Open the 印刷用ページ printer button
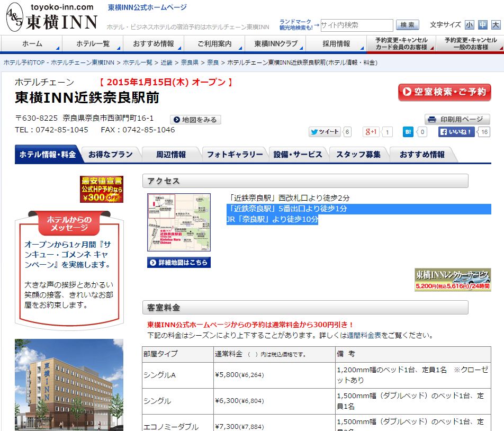This screenshot has height=431, width=504. [x=457, y=119]
